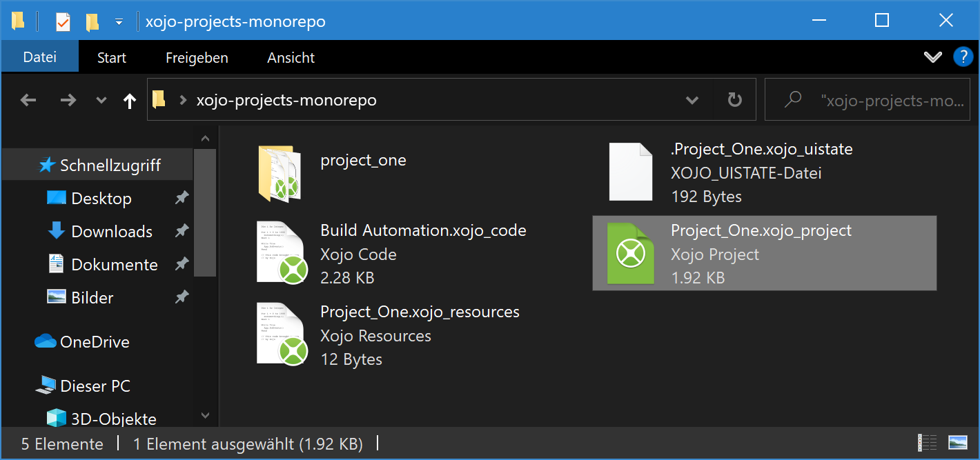Expand the ribbon with the chevron arrow
980x460 pixels.
coord(933,57)
